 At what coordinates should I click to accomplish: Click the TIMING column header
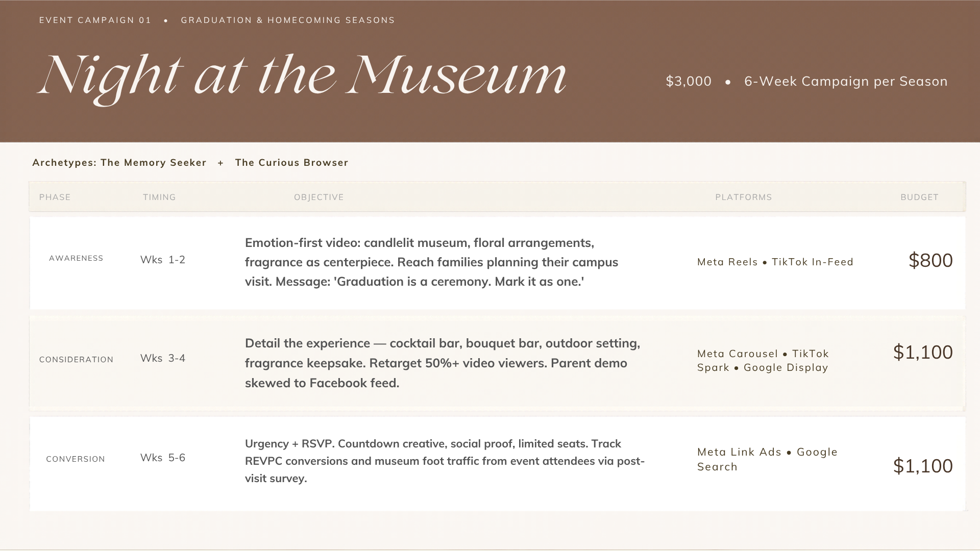159,197
